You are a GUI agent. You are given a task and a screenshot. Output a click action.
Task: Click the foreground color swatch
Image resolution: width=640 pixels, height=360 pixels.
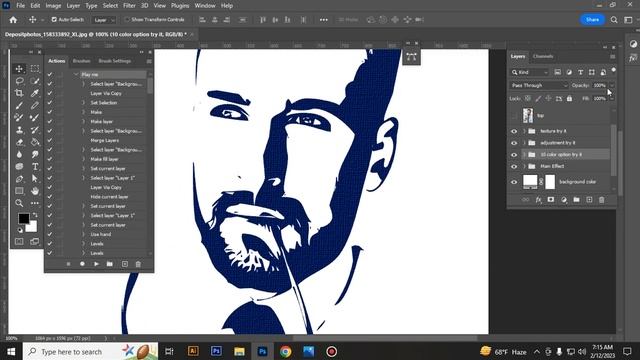pyautogui.click(x=24, y=218)
